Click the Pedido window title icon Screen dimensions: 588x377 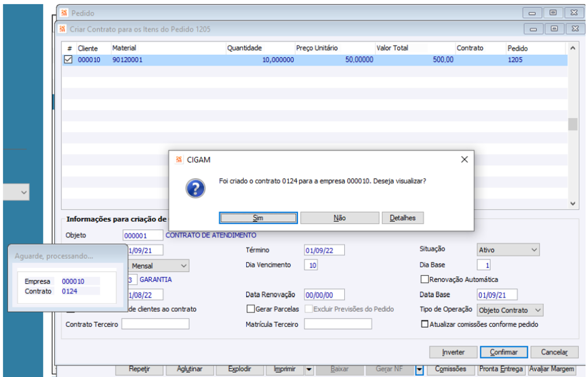coord(64,13)
